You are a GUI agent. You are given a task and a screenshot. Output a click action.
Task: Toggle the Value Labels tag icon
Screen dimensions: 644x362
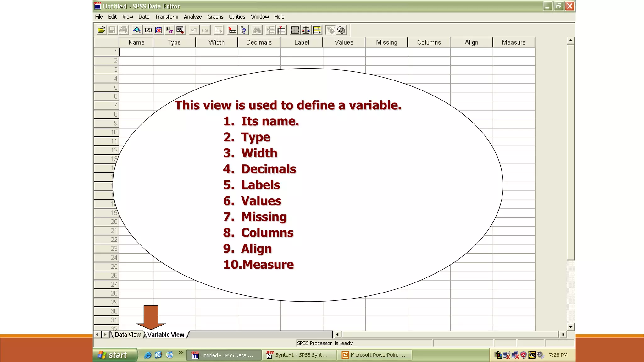(330, 30)
